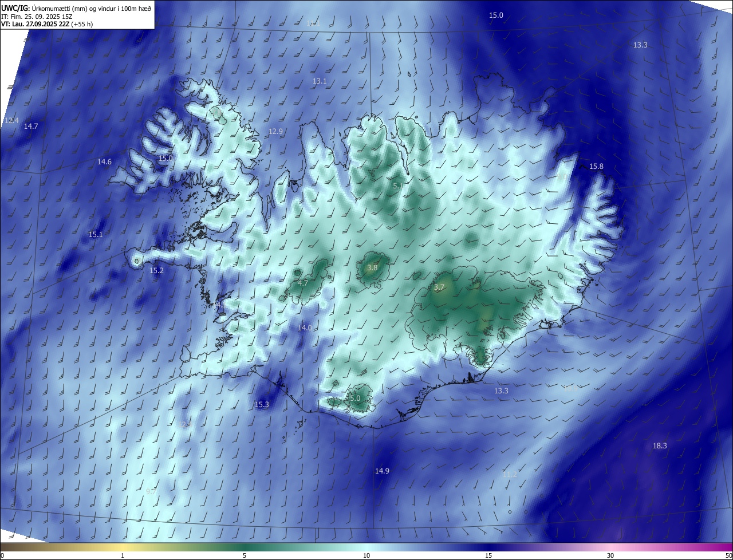Click the 15.8 value label off the east coast
This screenshot has width=733, height=560.
coord(596,167)
